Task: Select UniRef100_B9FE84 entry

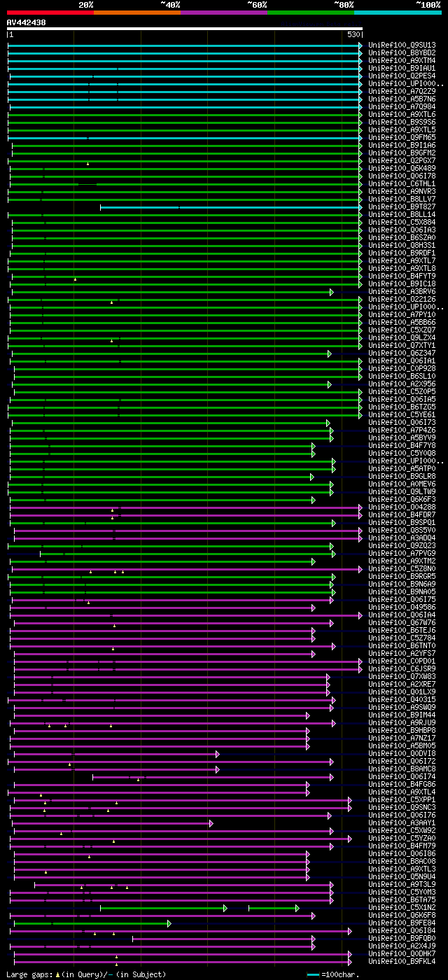Action: 402,923
